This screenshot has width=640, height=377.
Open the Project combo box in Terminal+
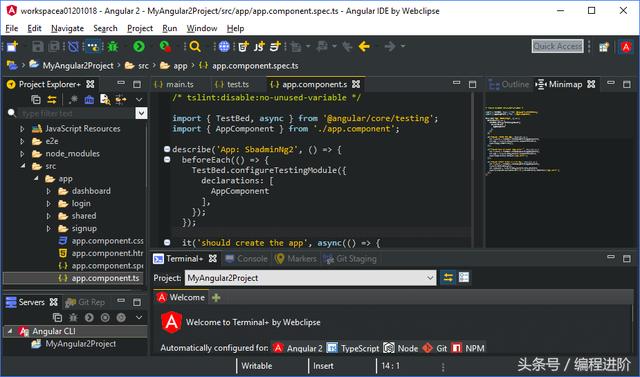pos(310,278)
